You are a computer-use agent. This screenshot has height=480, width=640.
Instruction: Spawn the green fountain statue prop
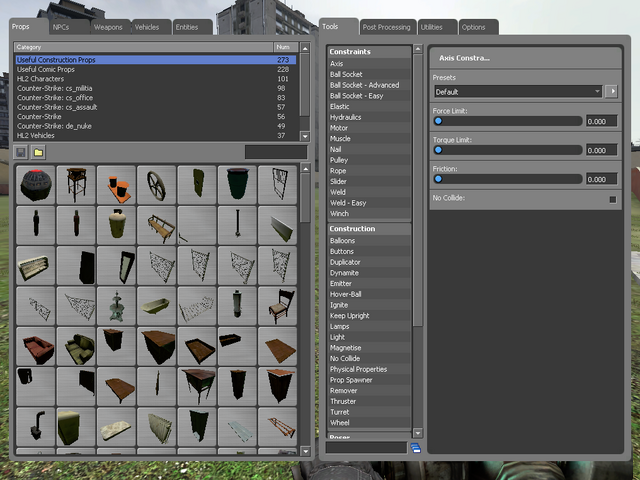point(116,306)
